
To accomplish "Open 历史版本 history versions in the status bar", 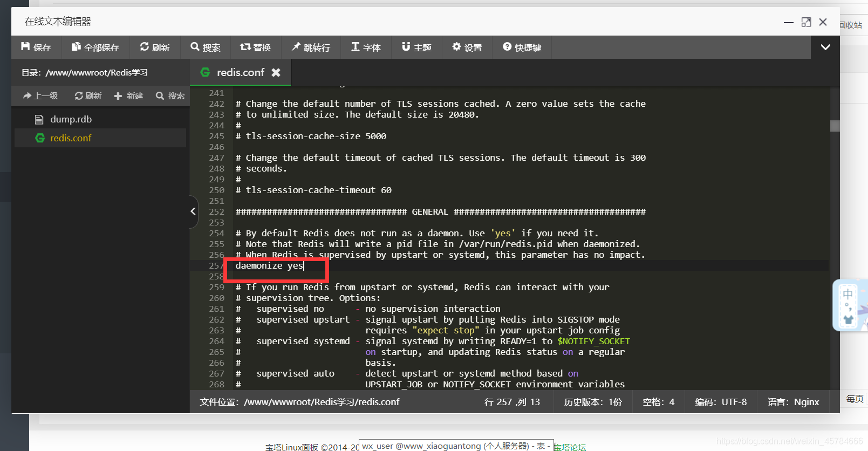I will [x=593, y=402].
